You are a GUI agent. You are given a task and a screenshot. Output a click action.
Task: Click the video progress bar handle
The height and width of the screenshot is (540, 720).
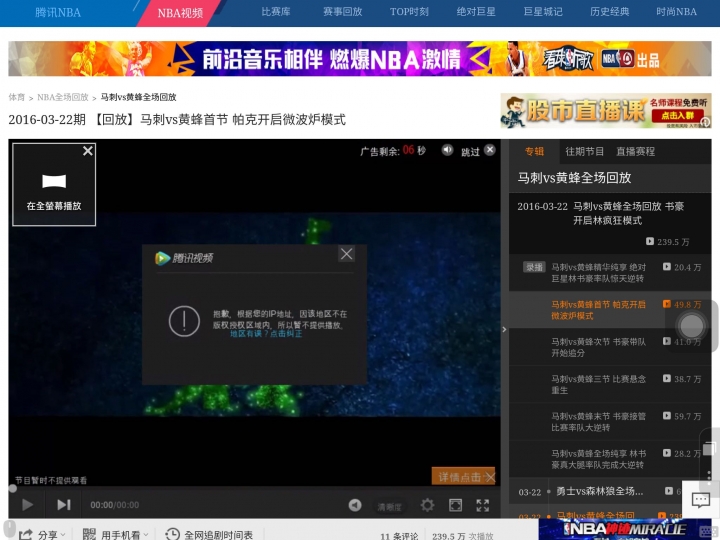point(12,489)
